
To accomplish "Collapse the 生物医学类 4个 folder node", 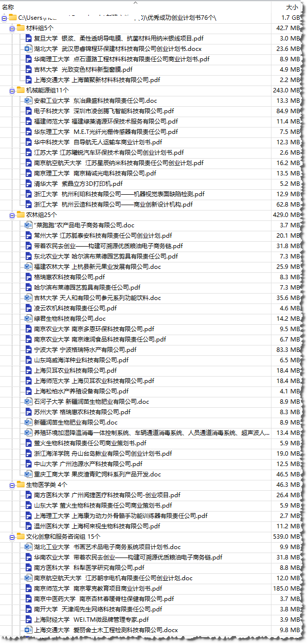I will (x=12, y=485).
